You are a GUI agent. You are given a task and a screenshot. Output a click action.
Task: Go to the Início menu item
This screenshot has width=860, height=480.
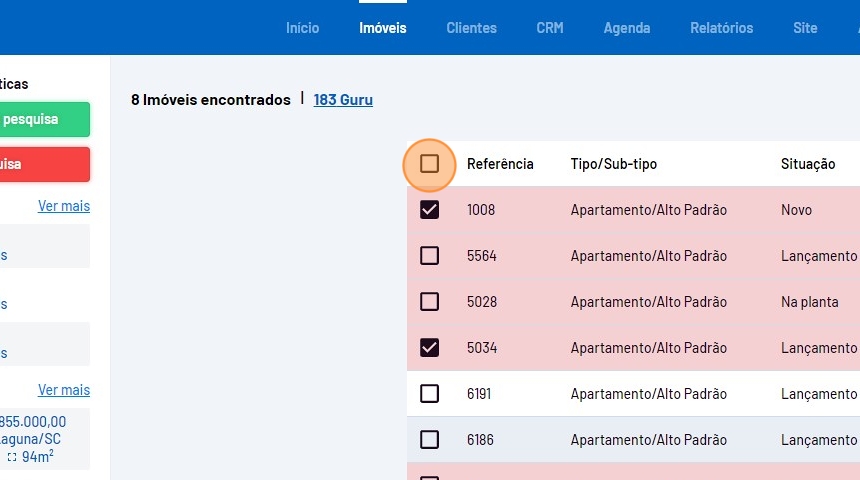[x=302, y=28]
